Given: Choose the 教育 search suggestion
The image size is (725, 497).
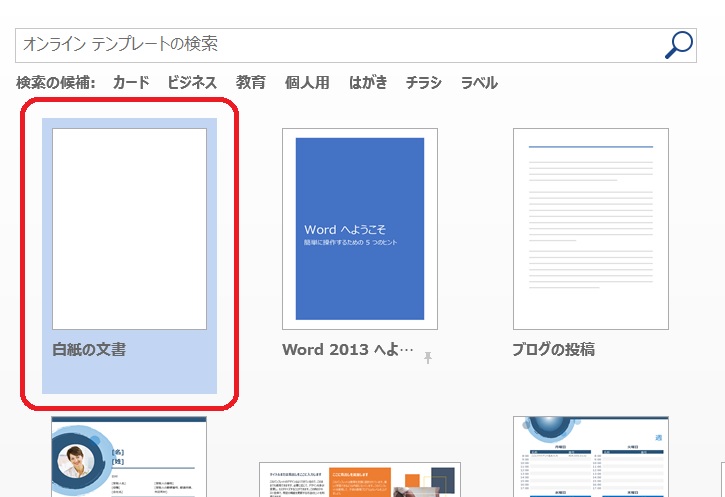Looking at the screenshot, I should click(x=251, y=83).
